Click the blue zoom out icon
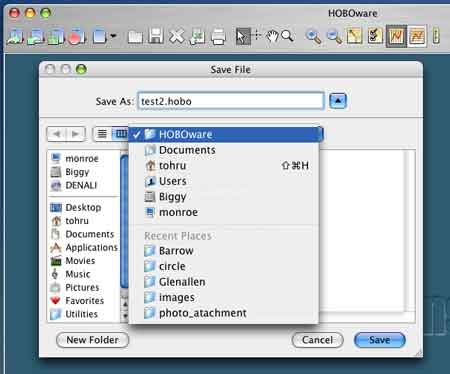This screenshot has width=450, height=374. click(334, 36)
